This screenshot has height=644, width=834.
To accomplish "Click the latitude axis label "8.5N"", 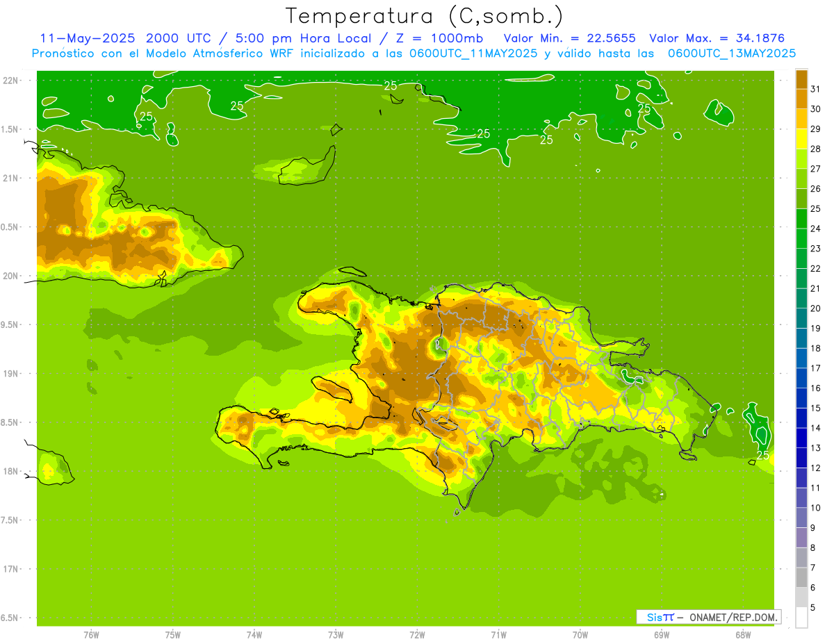I will [10, 422].
